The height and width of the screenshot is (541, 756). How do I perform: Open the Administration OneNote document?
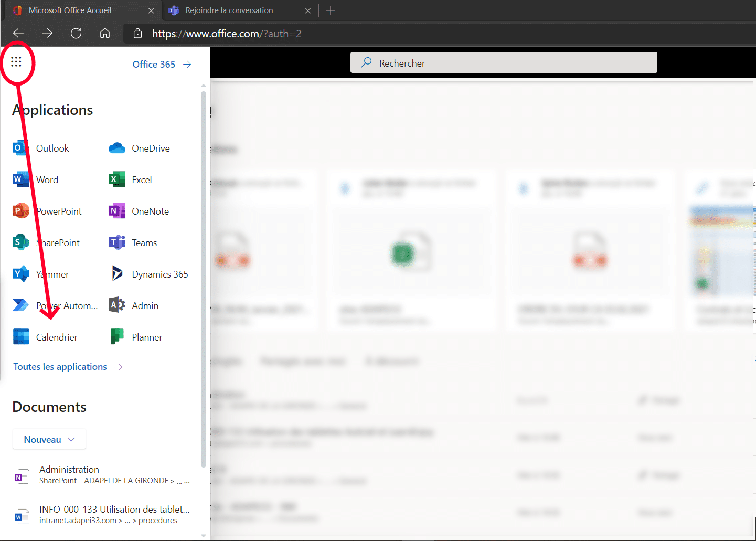(101, 475)
